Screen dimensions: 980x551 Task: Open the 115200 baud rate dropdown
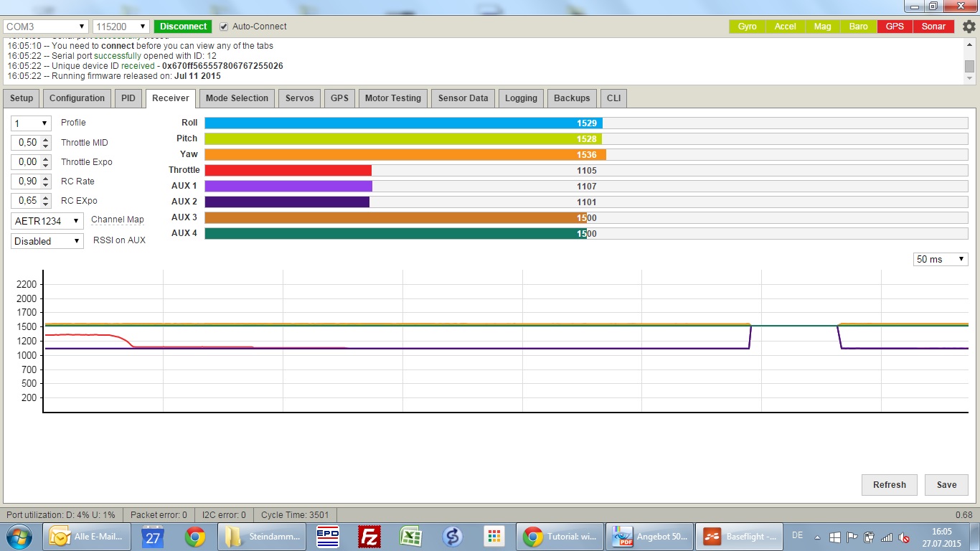[121, 27]
